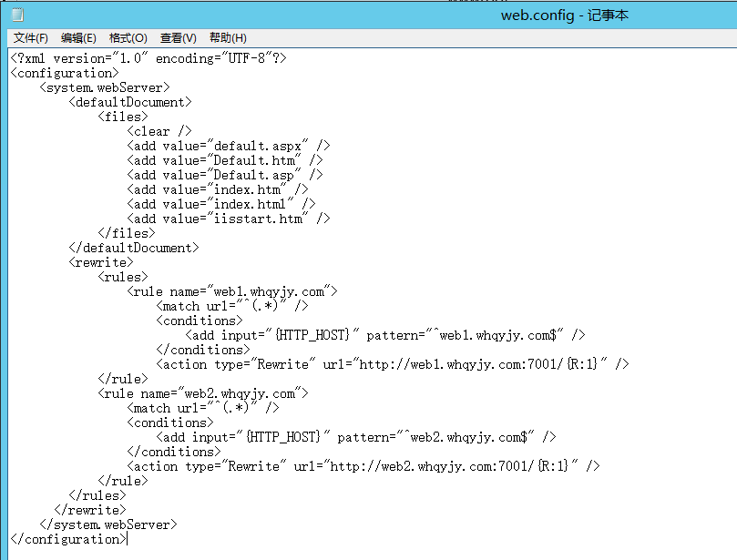Click the add value "index.html" line
Image resolution: width=737 pixels, height=560 pixels.
pos(221,204)
